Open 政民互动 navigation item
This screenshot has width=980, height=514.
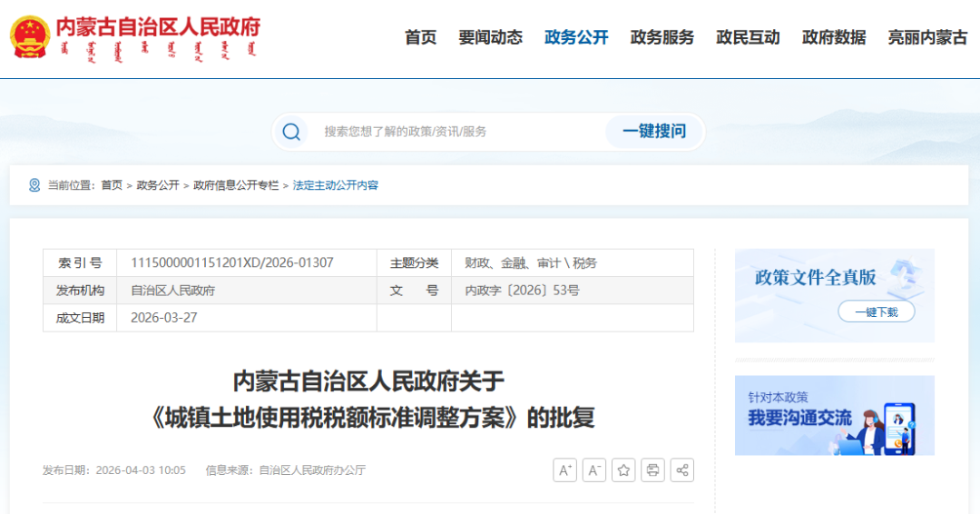(748, 37)
